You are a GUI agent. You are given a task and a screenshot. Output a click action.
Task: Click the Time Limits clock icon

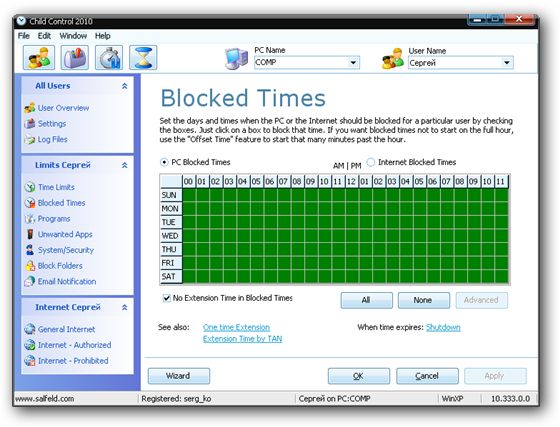30,187
